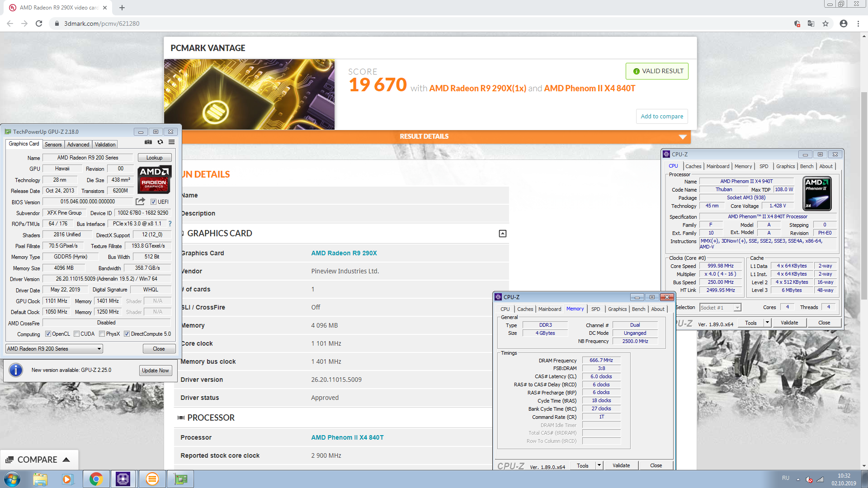Open the AMD Radeon R9 290X link
The height and width of the screenshot is (488, 868).
[x=344, y=253]
